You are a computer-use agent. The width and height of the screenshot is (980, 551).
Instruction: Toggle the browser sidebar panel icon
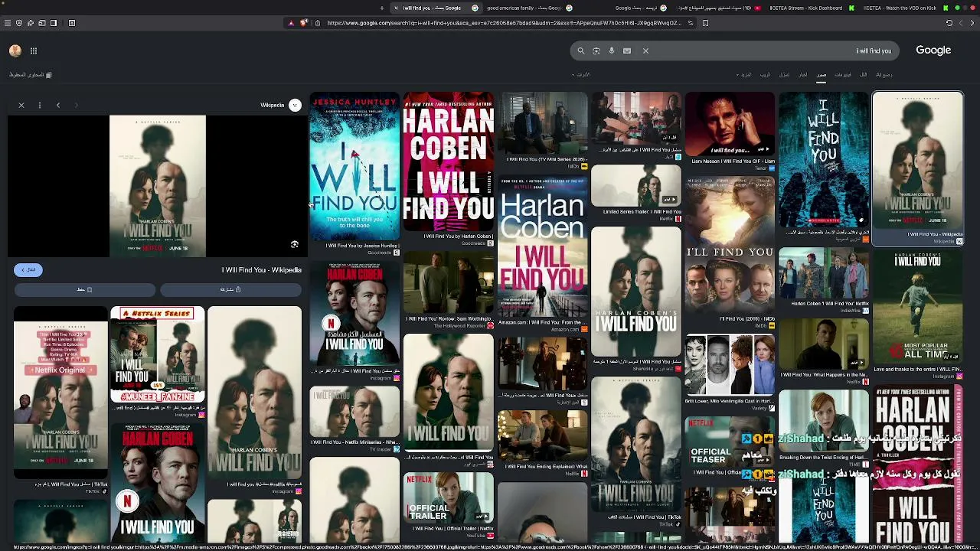tap(54, 23)
